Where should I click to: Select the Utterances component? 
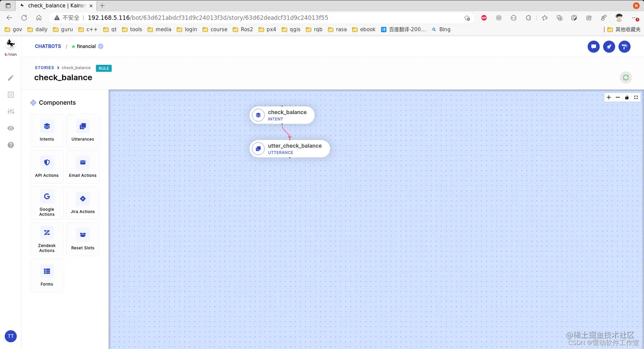tap(83, 130)
